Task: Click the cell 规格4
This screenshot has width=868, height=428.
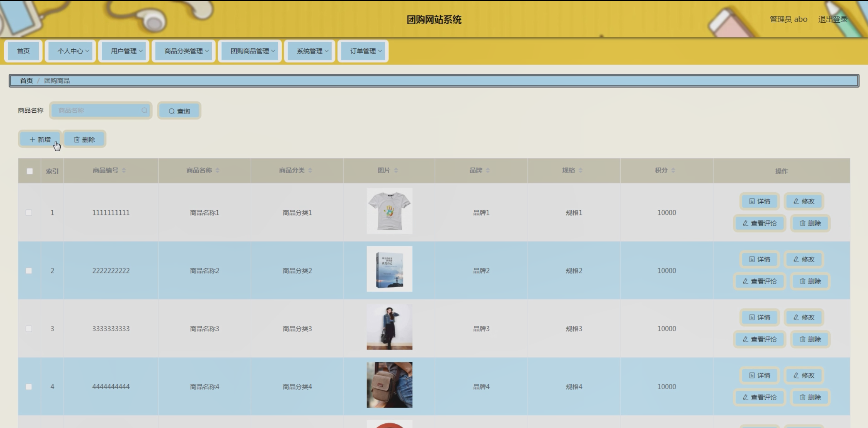Action: (x=574, y=387)
